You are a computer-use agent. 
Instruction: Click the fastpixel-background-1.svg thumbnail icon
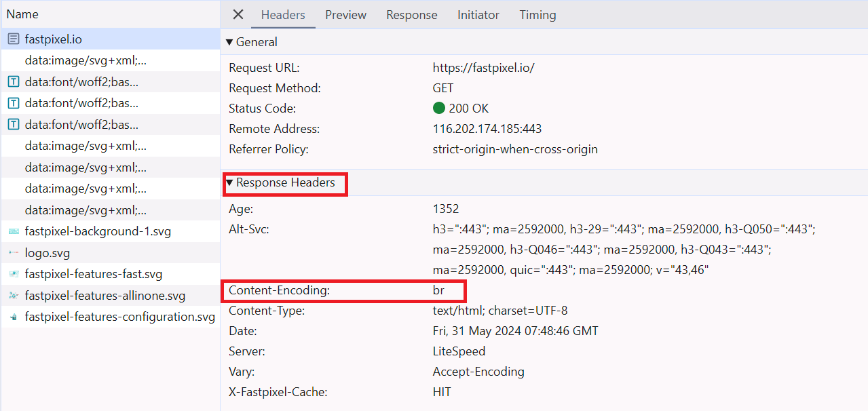14,231
